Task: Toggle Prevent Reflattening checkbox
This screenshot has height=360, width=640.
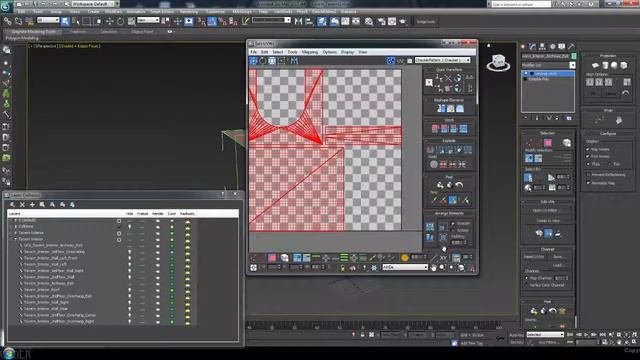Action: [x=588, y=175]
